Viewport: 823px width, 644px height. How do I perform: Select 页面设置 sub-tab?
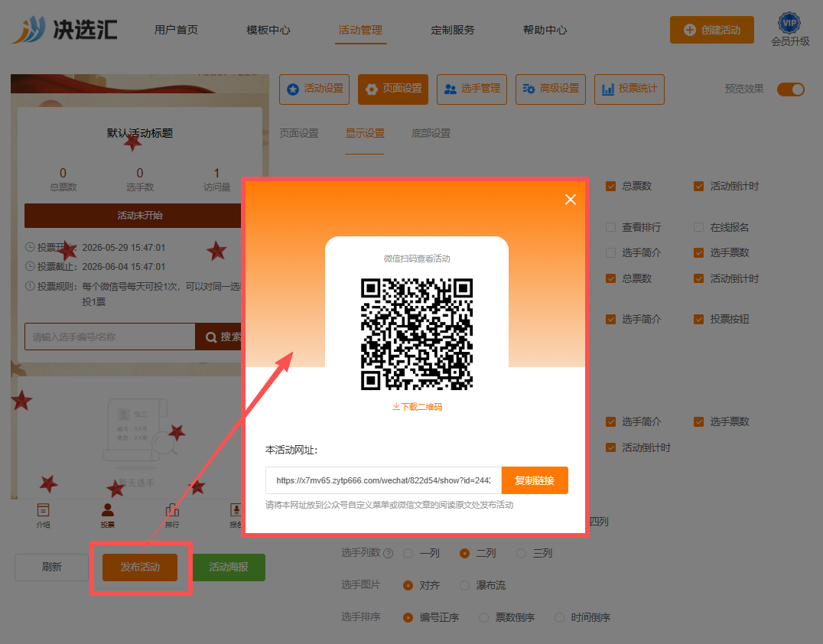tap(298, 133)
